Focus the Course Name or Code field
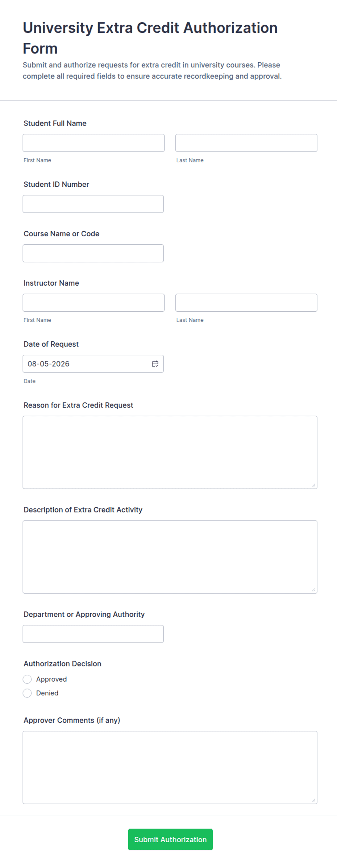 (x=93, y=253)
